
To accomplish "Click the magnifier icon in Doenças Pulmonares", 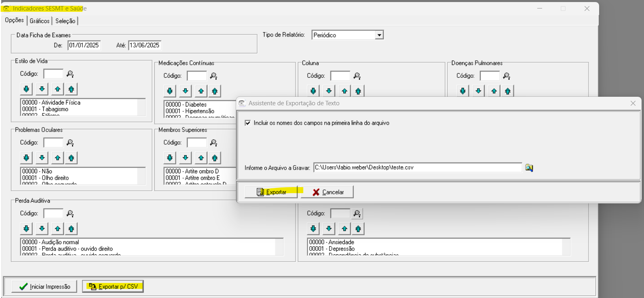I will point(507,76).
